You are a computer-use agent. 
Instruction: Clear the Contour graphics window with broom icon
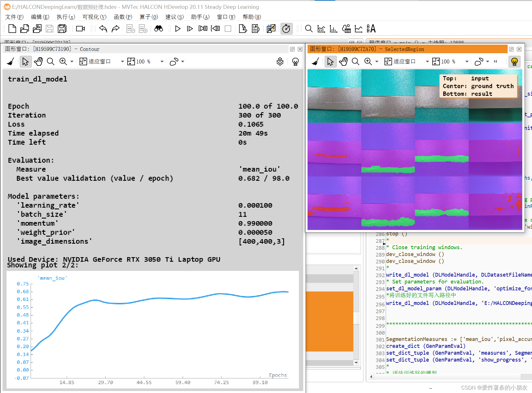pyautogui.click(x=11, y=61)
